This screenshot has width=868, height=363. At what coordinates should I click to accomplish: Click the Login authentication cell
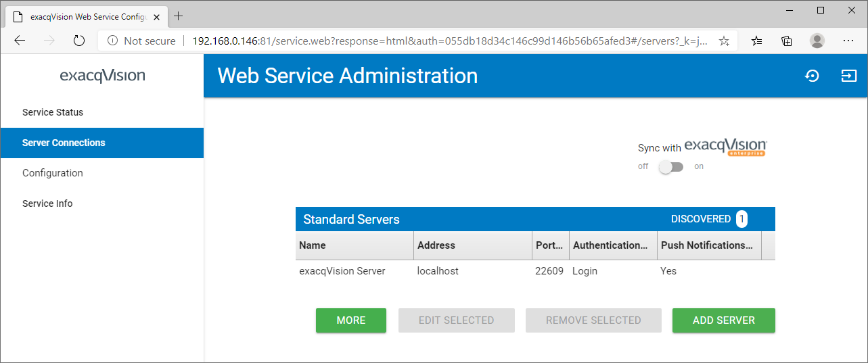[x=585, y=271]
